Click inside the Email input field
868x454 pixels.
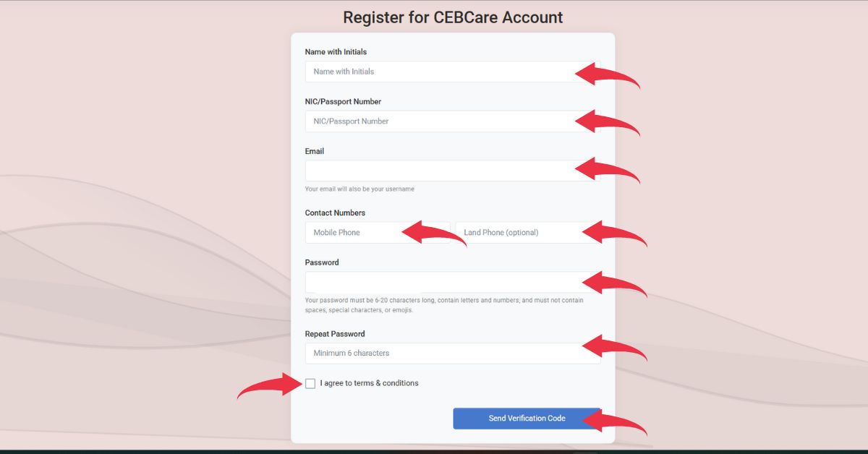[434, 171]
